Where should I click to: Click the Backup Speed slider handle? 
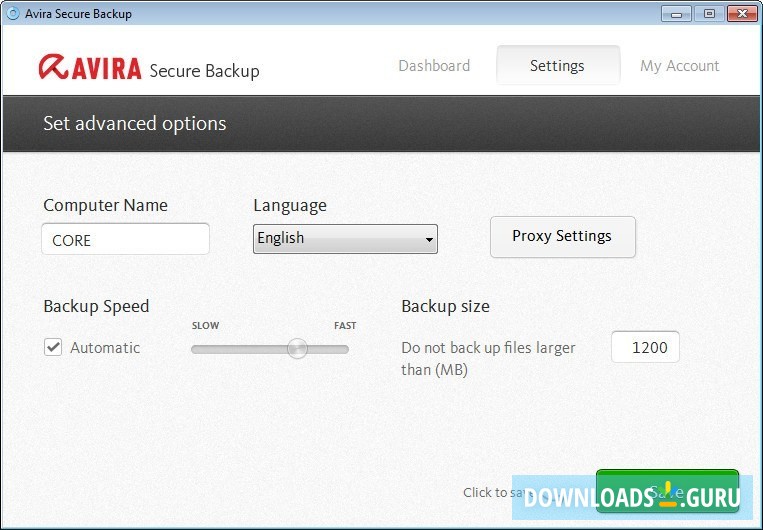[297, 348]
